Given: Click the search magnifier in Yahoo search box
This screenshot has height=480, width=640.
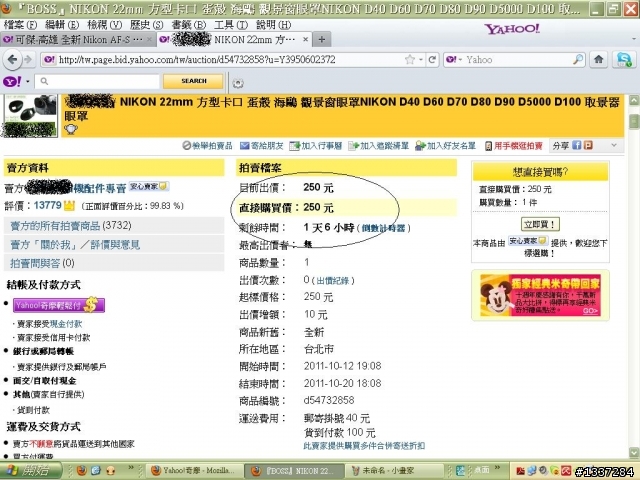Looking at the screenshot, I should (x=578, y=60).
